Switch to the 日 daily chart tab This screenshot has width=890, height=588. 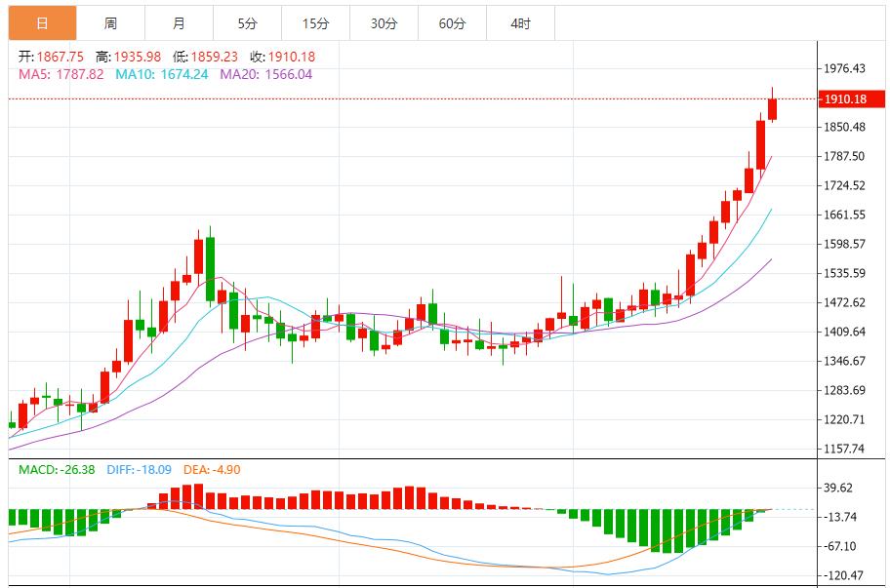click(x=42, y=23)
